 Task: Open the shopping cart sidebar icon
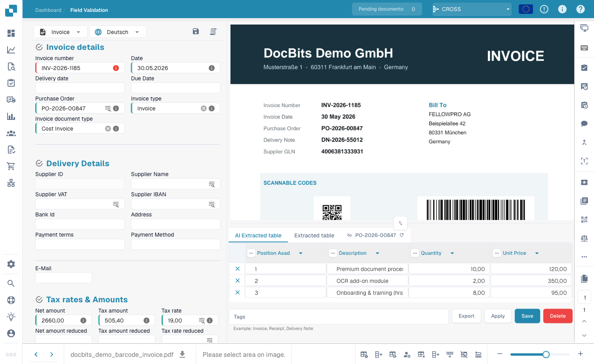pos(11,166)
